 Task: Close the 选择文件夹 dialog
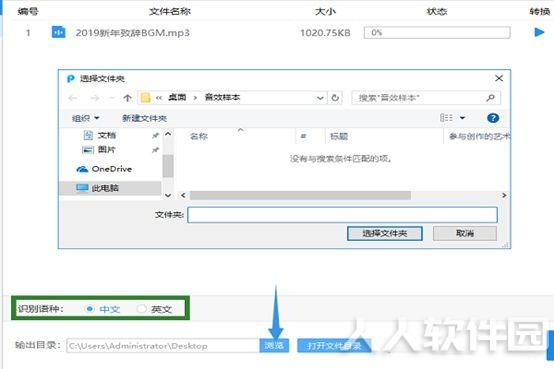click(x=499, y=78)
